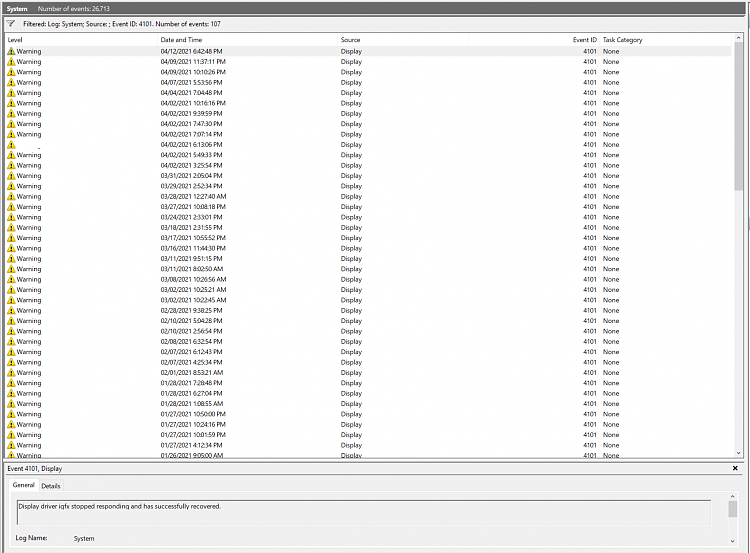Click the event list scrollbar up arrow
The width and height of the screenshot is (750, 553).
coord(738,38)
